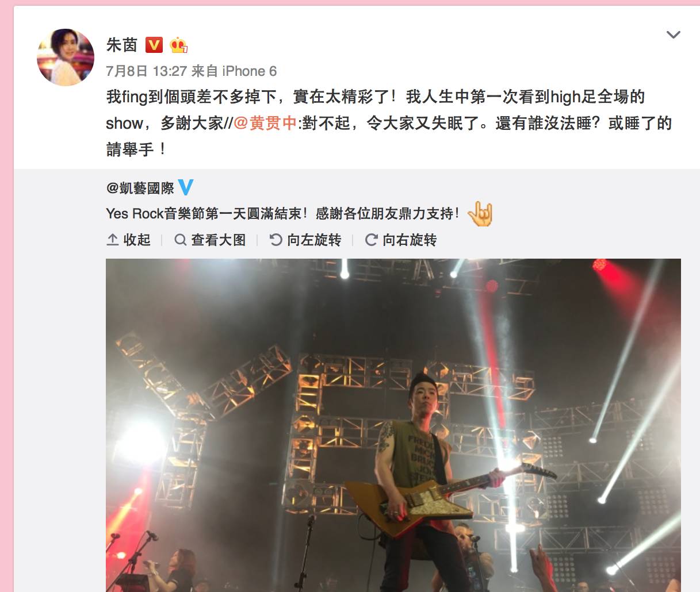Click the orange verified V badge
The width and height of the screenshot is (700, 592).
click(154, 45)
